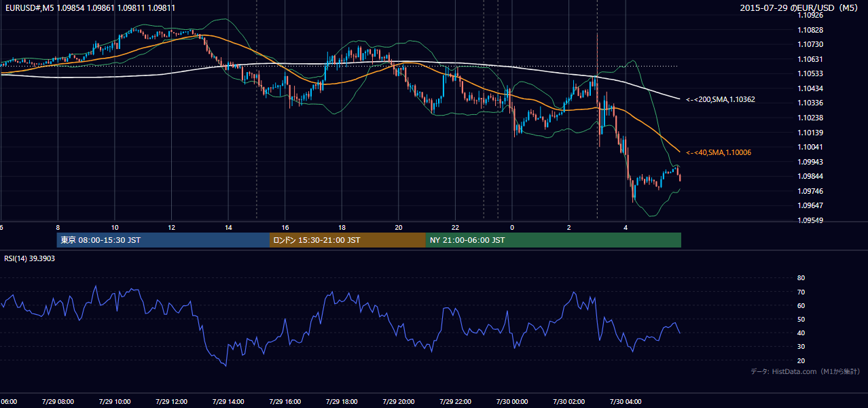Viewport: 868px width, 408px height.
Task: Click bottom date label 7/30 02:00
Action: pyautogui.click(x=569, y=401)
